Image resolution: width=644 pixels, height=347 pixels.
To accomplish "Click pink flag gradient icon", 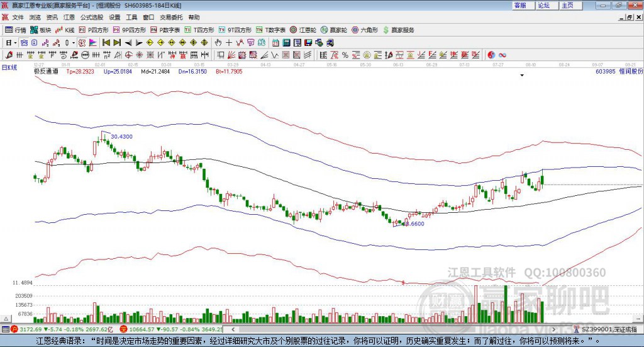I will tap(93, 43).
